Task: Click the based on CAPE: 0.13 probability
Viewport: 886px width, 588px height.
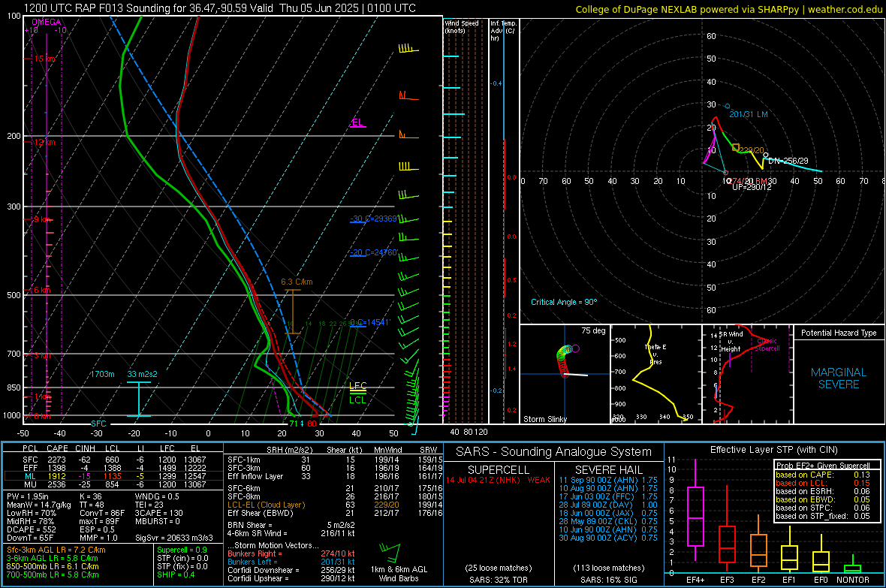Action: pos(823,475)
